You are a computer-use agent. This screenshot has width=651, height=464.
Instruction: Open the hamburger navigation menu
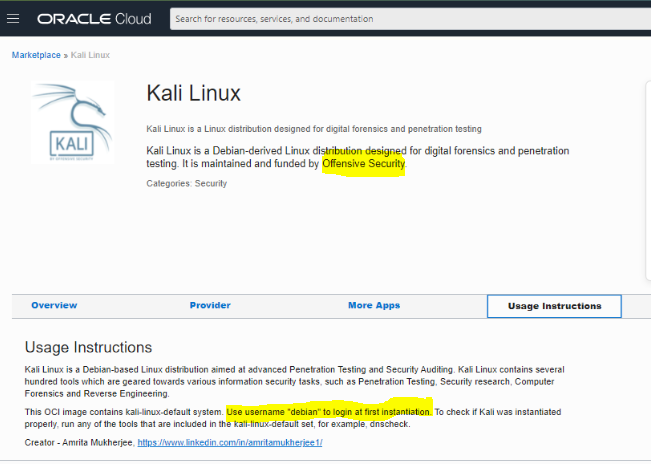14,18
